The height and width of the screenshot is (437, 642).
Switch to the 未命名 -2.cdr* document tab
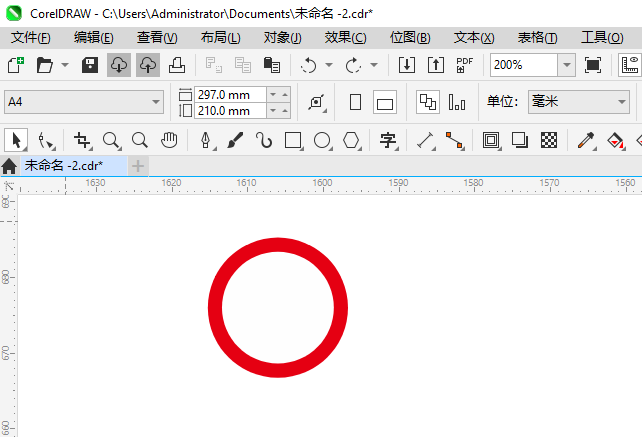[74, 165]
